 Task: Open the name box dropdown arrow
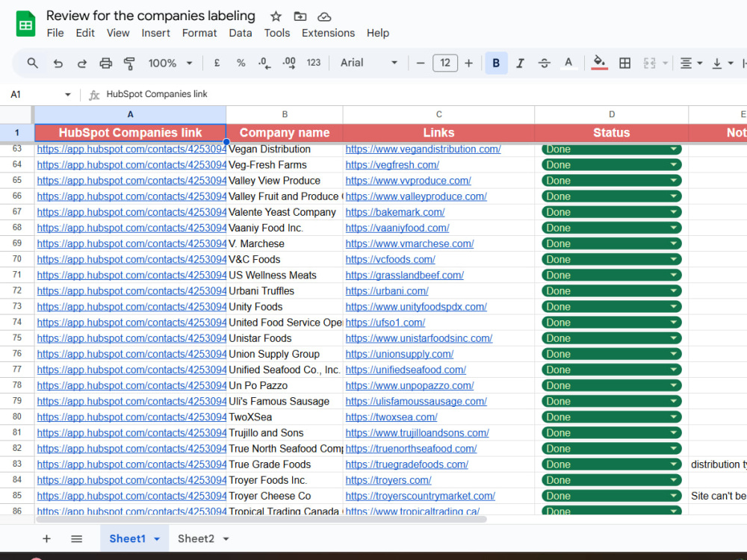(68, 94)
